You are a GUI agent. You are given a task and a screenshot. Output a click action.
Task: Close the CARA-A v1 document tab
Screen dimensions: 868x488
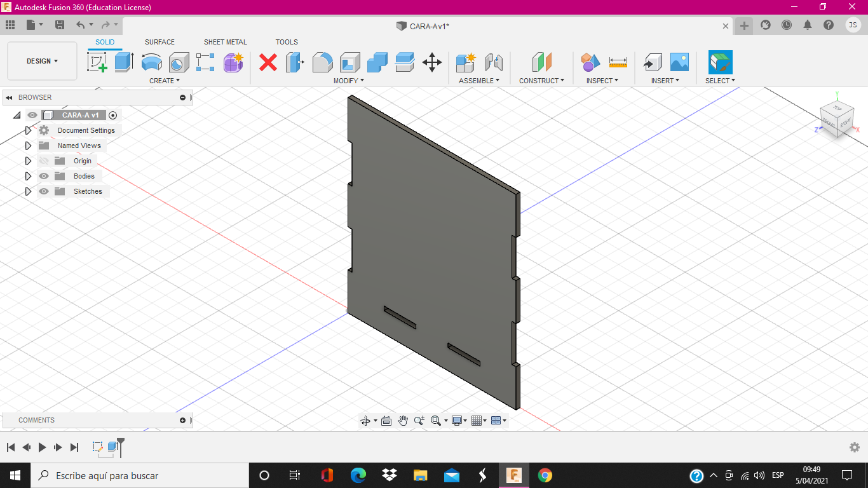click(726, 26)
